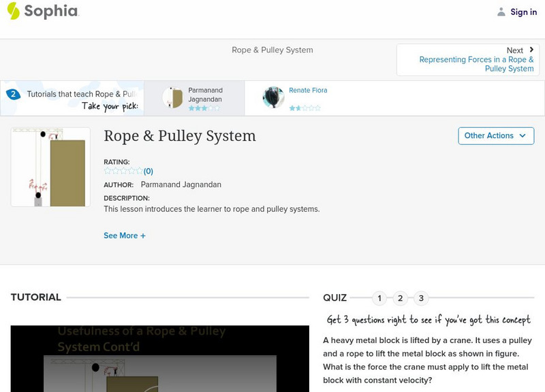Click the blue "2" tutorials badge
545x392 pixels.
(x=15, y=95)
